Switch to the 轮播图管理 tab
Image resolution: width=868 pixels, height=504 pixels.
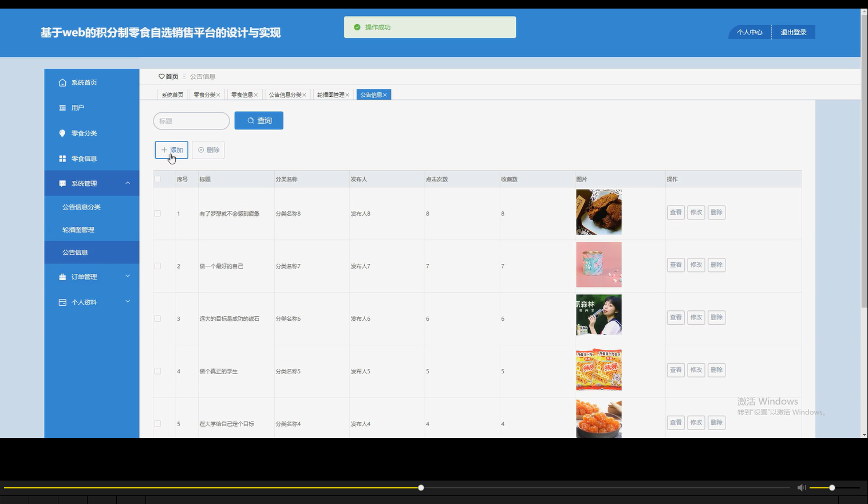click(x=330, y=94)
